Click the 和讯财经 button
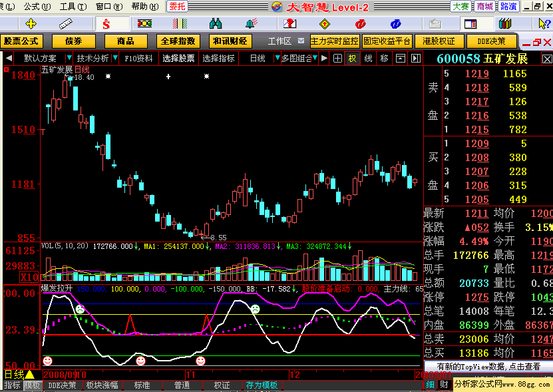Viewport: 553px width, 392px height. click(x=230, y=41)
